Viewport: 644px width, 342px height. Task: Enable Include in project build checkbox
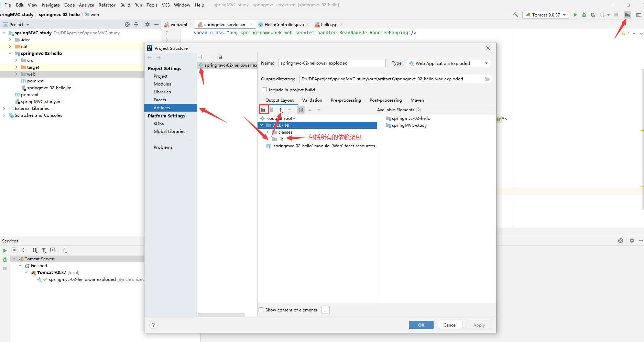[x=264, y=90]
